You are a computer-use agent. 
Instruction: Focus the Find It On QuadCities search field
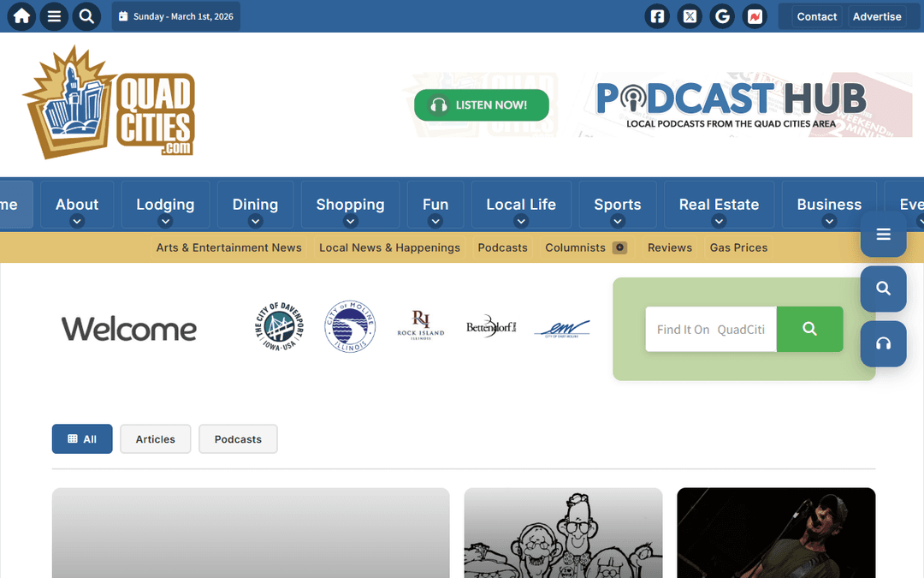711,329
